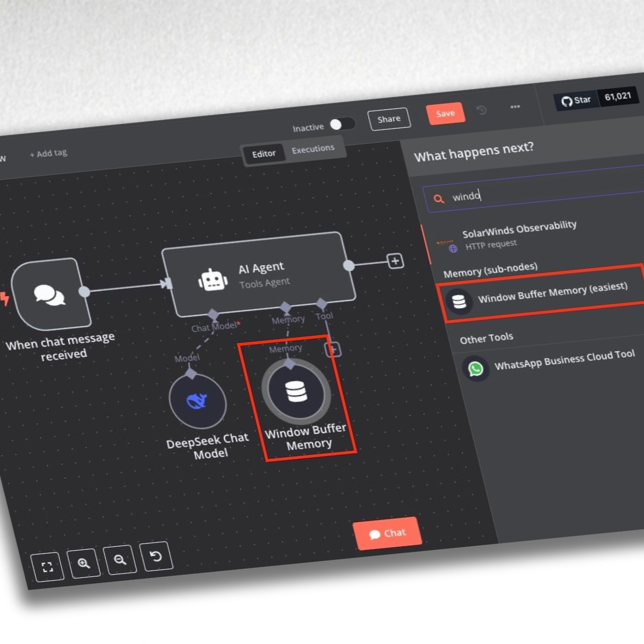Viewport: 644px width, 644px height.
Task: Open the three-dots more options menu
Action: 515,107
